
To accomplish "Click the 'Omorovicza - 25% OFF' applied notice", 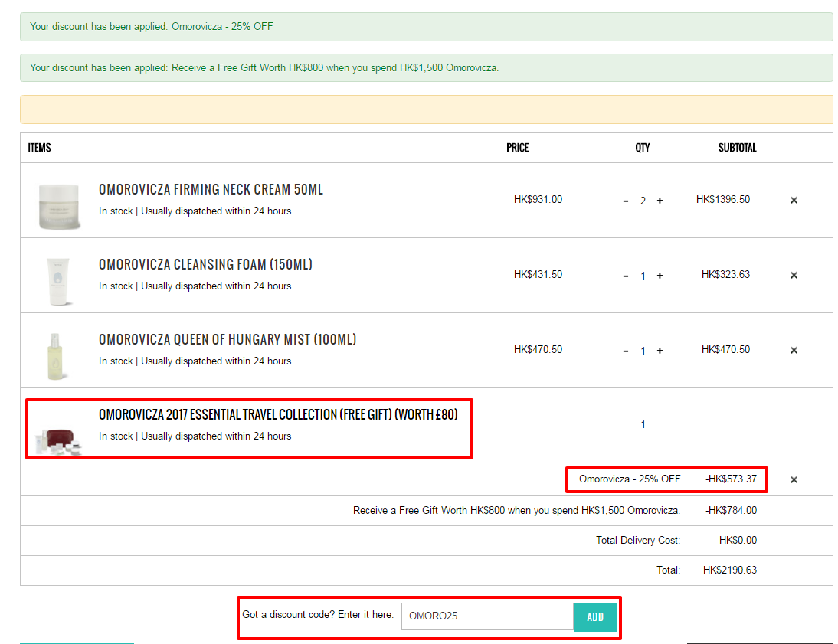I will (427, 27).
